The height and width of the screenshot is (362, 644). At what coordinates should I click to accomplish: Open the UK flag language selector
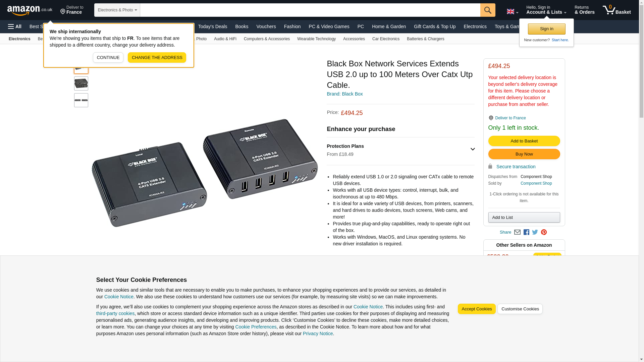click(x=512, y=12)
